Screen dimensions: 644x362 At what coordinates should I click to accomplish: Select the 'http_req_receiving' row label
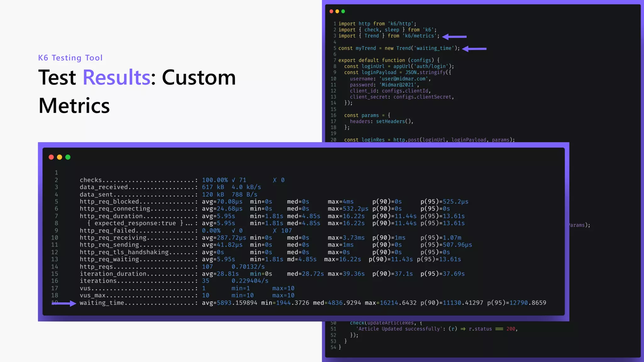click(x=113, y=238)
